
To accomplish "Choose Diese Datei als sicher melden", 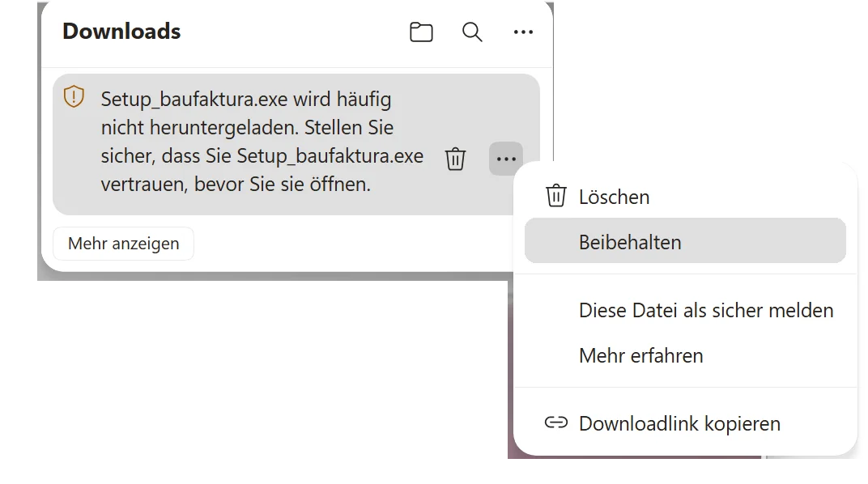I will click(706, 310).
